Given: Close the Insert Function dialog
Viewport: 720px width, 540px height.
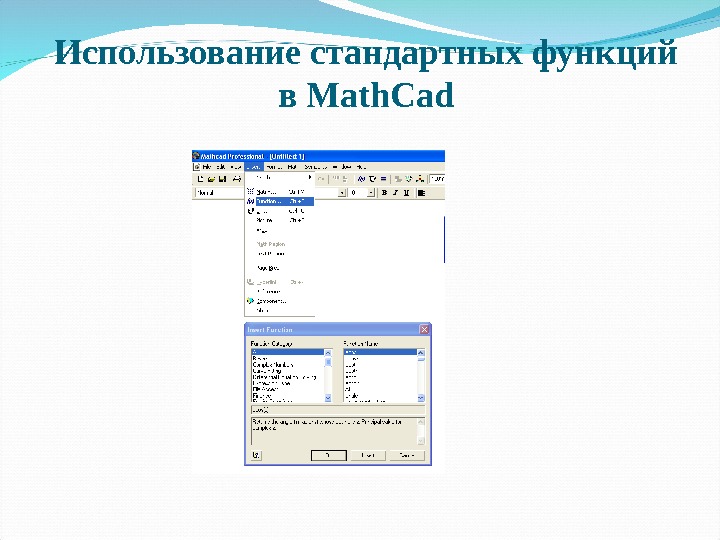Looking at the screenshot, I should coord(424,329).
